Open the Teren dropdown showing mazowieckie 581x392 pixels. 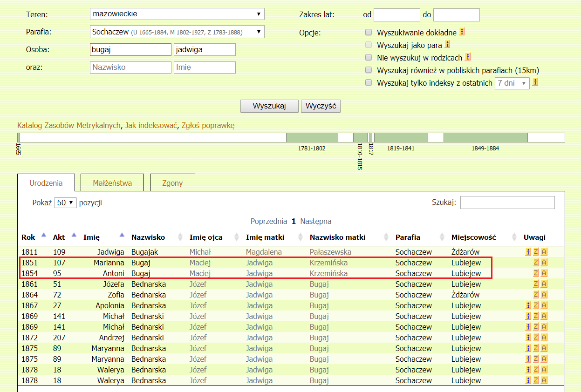point(177,14)
